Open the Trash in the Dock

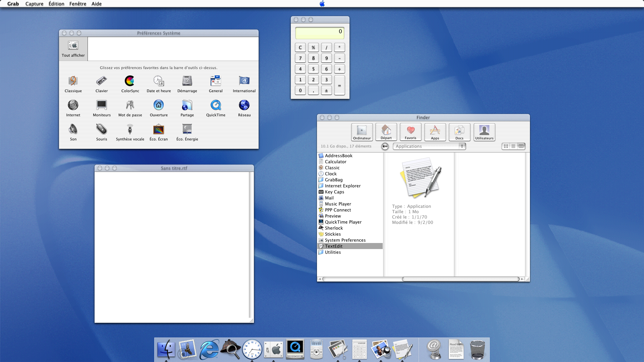click(x=477, y=350)
